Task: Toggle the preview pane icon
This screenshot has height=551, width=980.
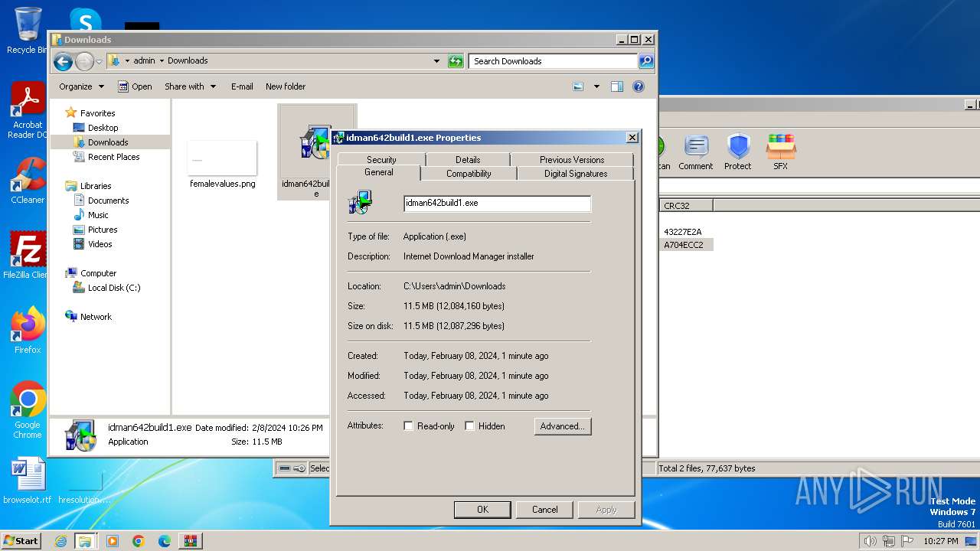Action: 617,86
